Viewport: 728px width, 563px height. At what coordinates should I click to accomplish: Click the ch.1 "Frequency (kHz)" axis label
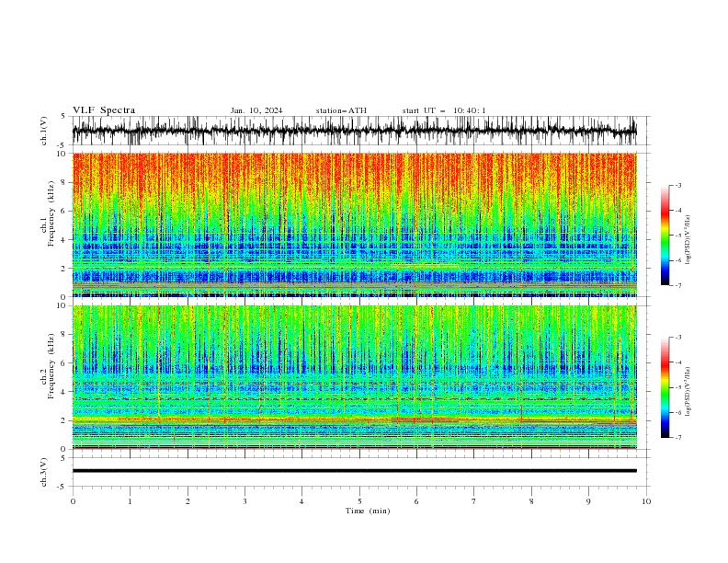pyautogui.click(x=51, y=212)
